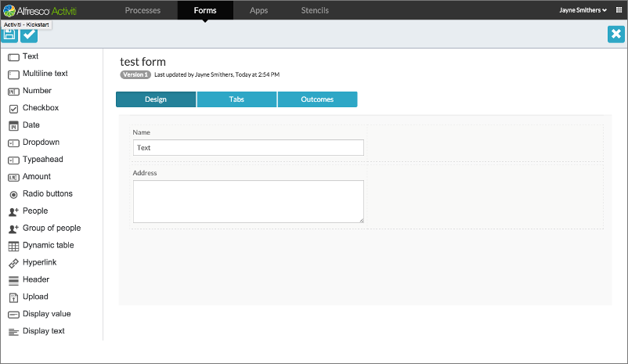
Task: Click the 'Hyperlink' palette label
Action: coord(40,262)
